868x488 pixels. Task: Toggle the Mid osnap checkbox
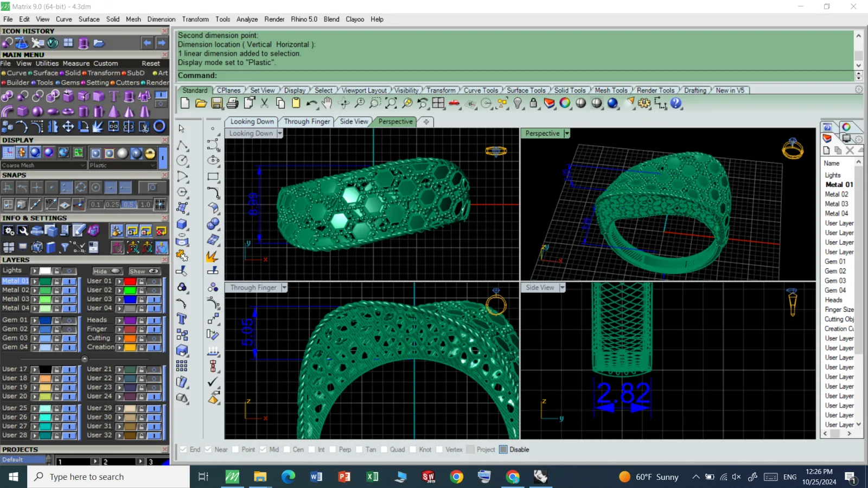tap(263, 450)
